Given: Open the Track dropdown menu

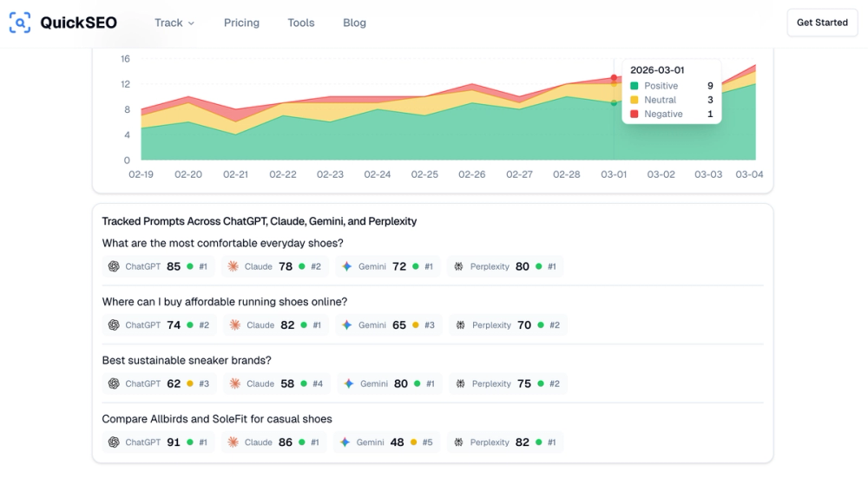Looking at the screenshot, I should click(x=174, y=23).
